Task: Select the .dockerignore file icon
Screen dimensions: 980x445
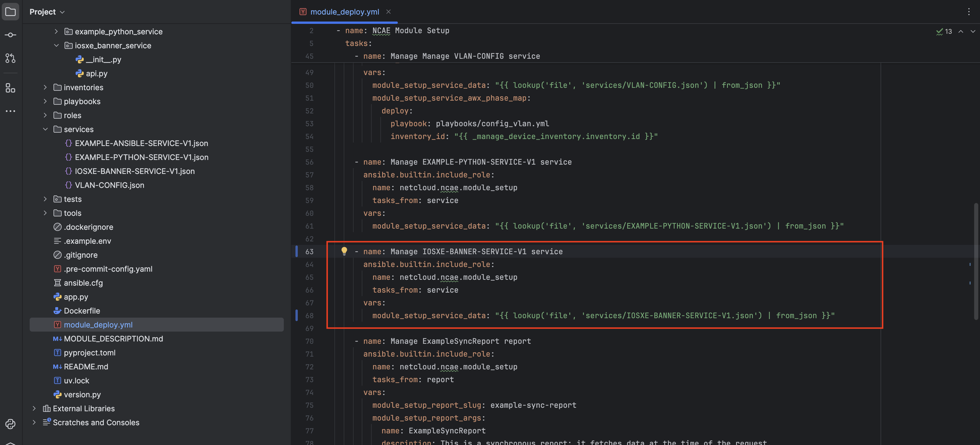Action: (58, 227)
